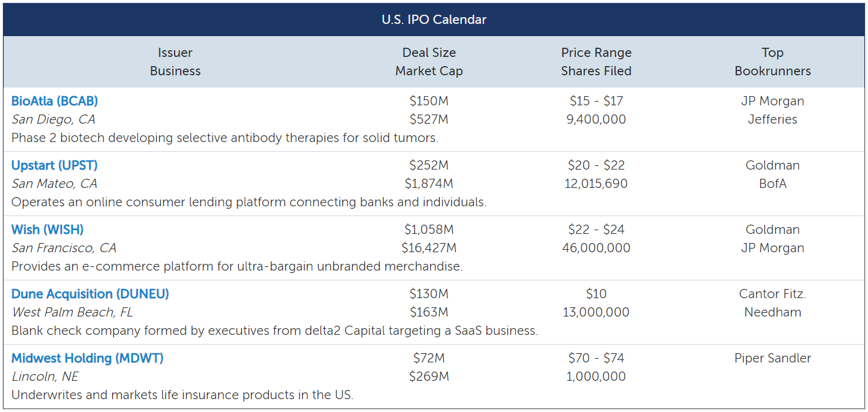Click the Issuer Business column header

point(175,62)
